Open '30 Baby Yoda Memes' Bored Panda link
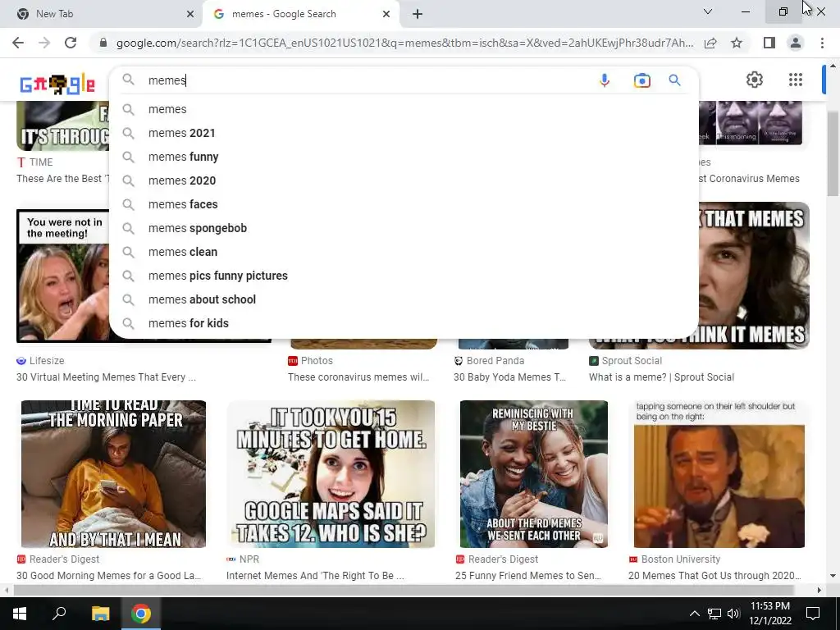This screenshot has height=630, width=840. pos(509,377)
